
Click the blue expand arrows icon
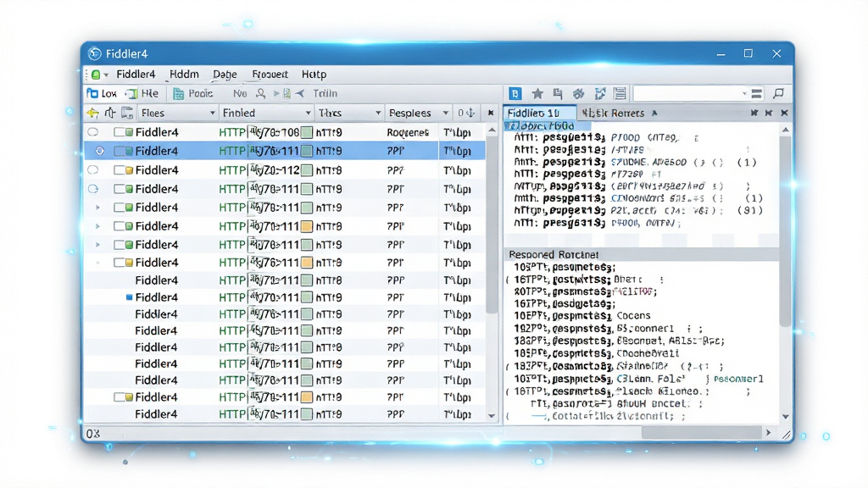(600, 93)
